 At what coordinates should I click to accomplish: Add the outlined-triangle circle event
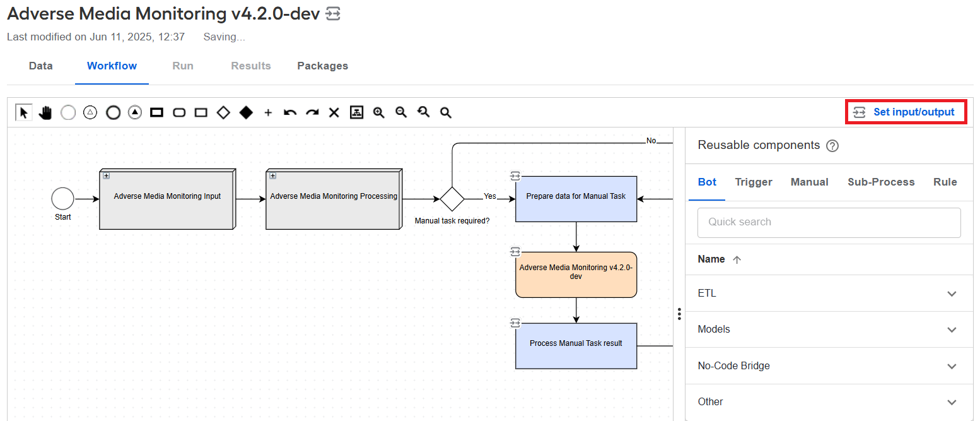pyautogui.click(x=90, y=112)
